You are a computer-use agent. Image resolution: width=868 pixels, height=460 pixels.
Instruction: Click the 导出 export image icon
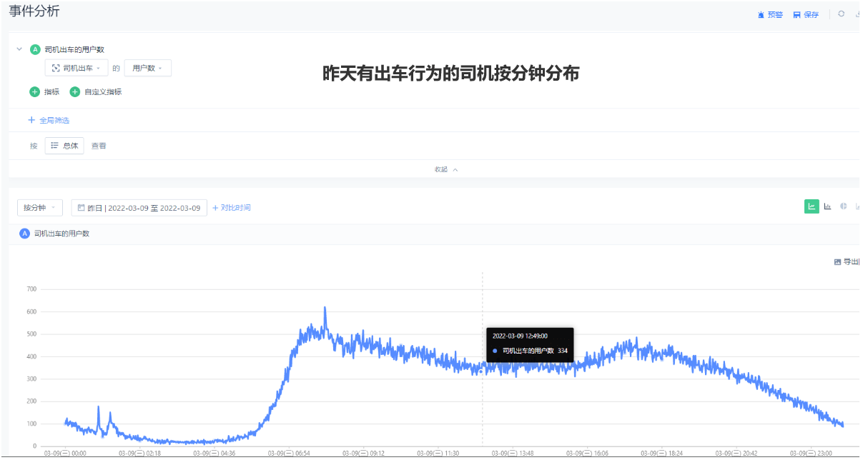838,261
